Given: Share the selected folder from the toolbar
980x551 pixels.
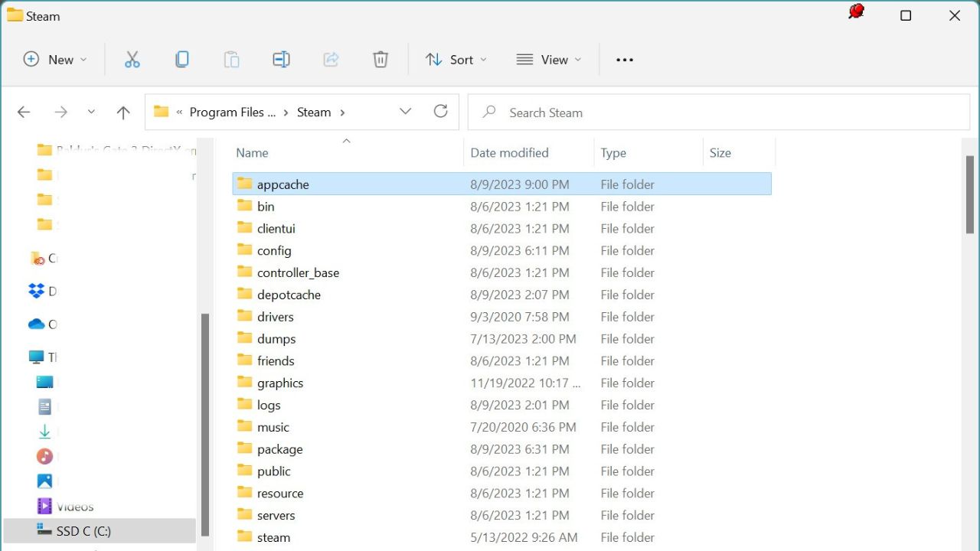Looking at the screenshot, I should [x=331, y=59].
